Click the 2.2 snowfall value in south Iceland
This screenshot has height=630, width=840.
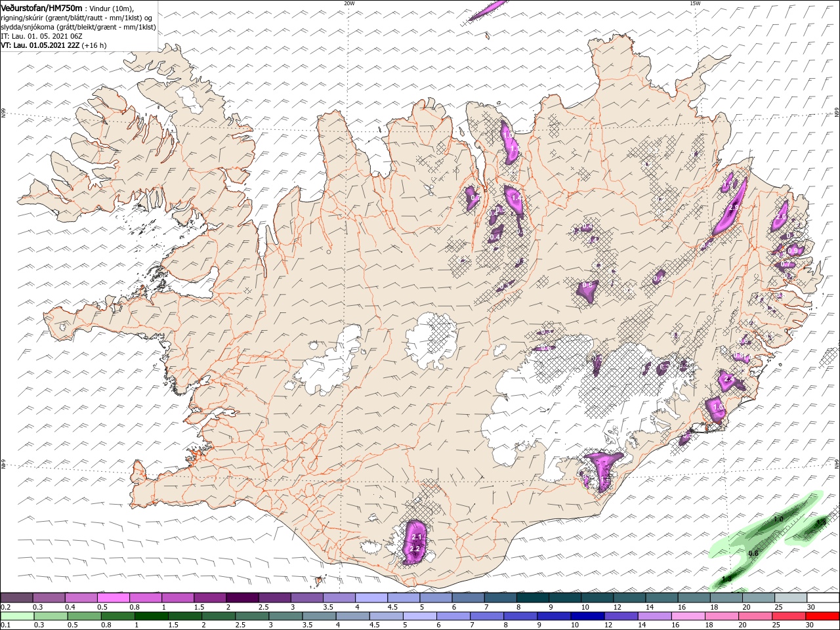click(x=414, y=549)
